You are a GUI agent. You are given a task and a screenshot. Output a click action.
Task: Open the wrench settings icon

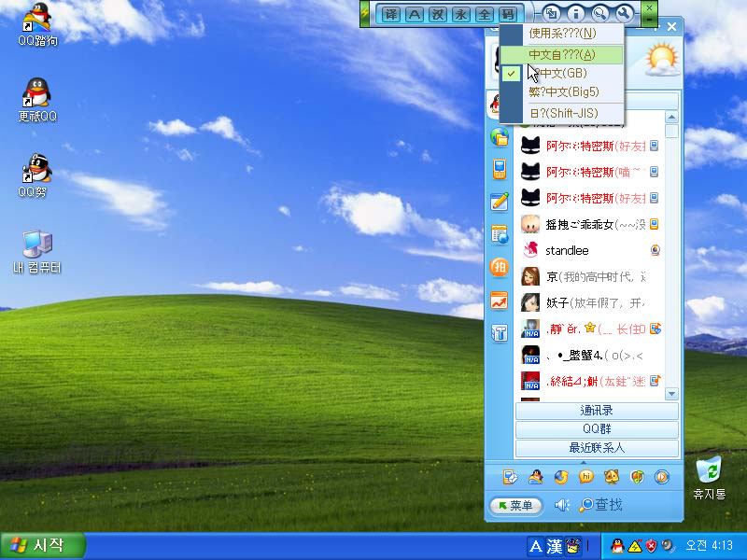(624, 13)
